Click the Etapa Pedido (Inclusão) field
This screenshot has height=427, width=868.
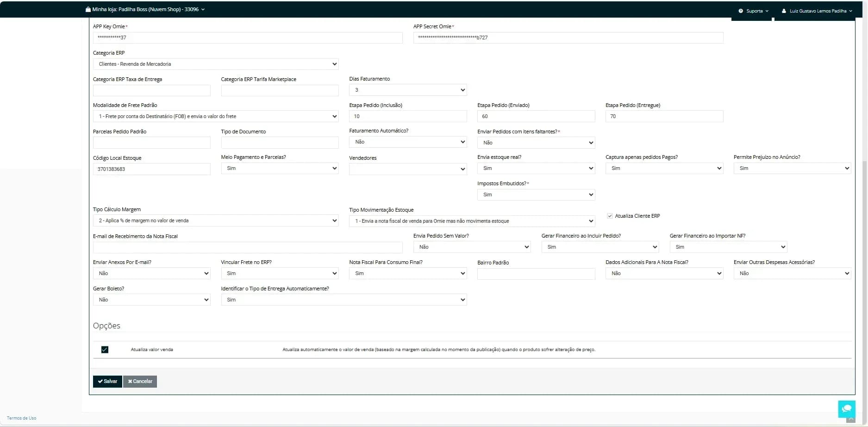tap(408, 116)
